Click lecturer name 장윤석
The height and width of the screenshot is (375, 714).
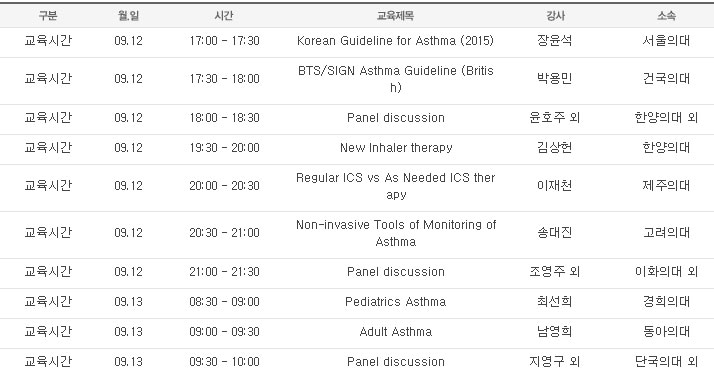click(555, 41)
